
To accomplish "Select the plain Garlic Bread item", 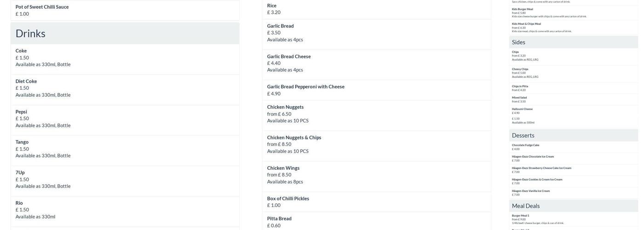I will click(280, 26).
